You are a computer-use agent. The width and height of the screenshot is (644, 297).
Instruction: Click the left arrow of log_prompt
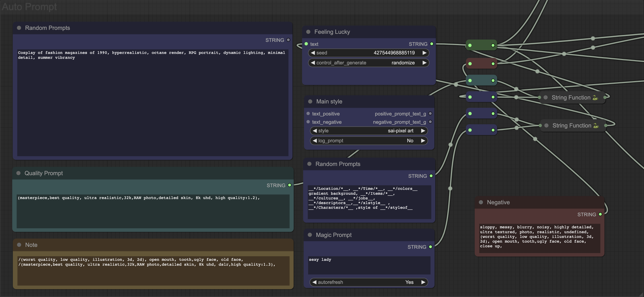[x=315, y=140]
